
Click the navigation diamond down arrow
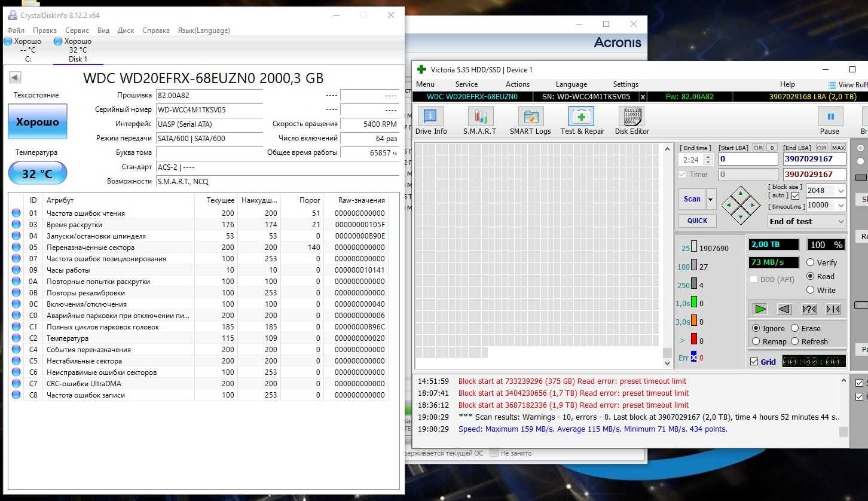coord(741,218)
